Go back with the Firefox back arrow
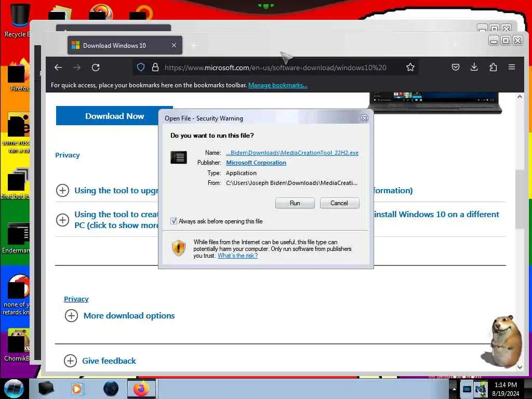The image size is (532, 399). pos(58,68)
